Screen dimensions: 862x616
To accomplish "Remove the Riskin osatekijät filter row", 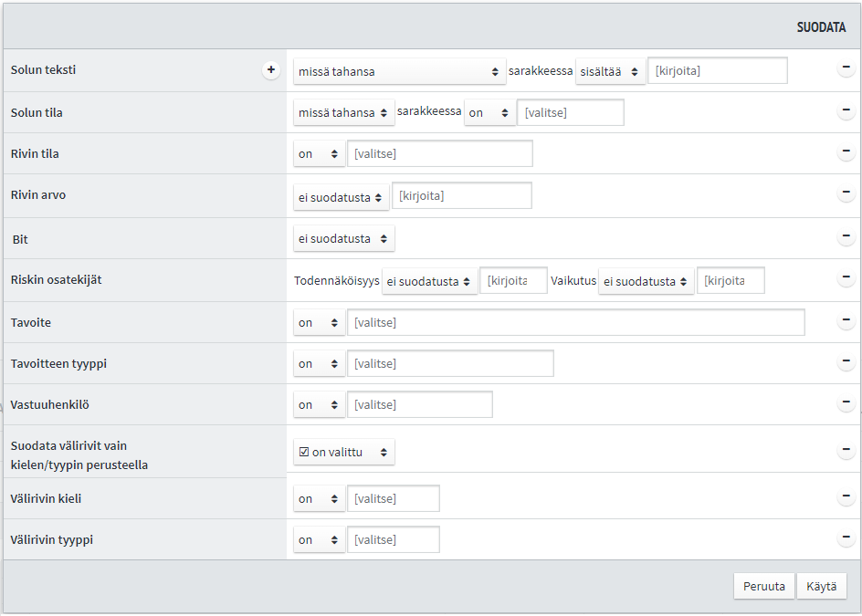I will [x=846, y=279].
